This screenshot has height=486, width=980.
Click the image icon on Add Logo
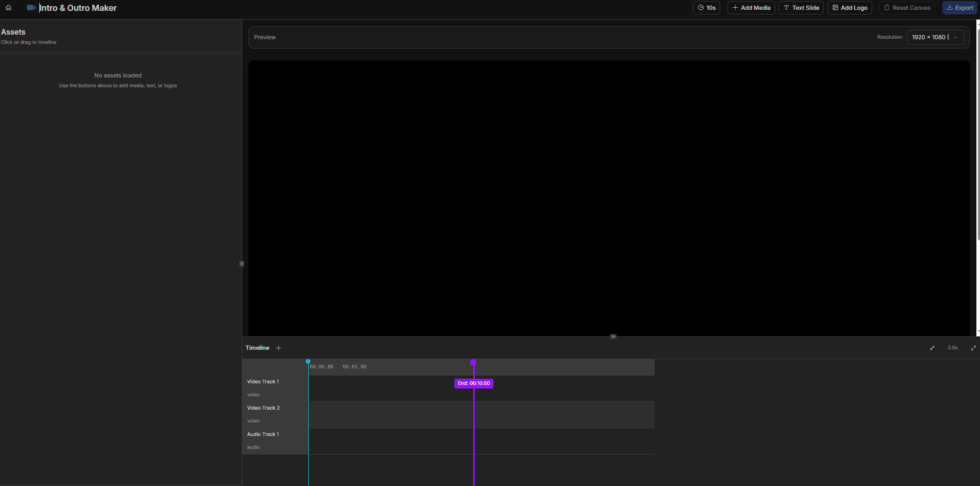tap(835, 7)
